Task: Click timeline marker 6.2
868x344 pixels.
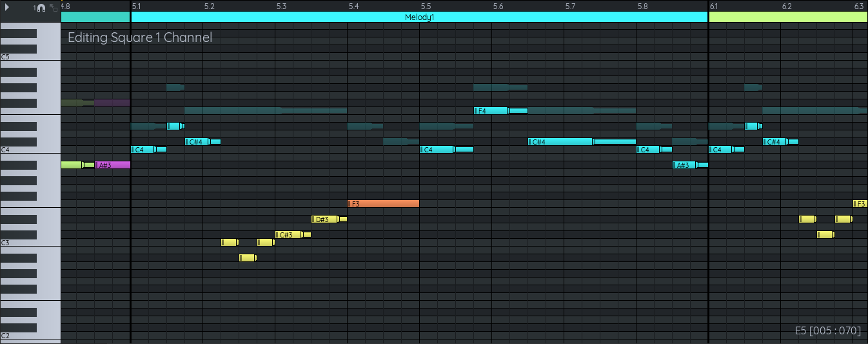Action: (x=787, y=6)
